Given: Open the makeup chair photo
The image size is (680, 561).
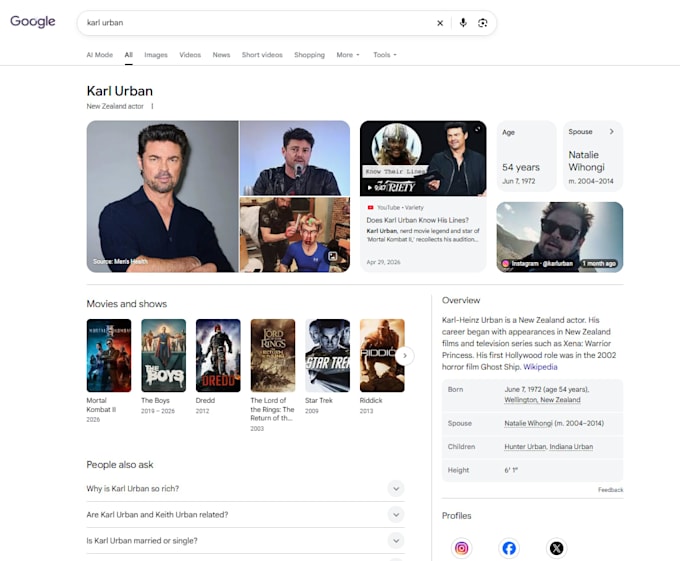Looking at the screenshot, I should click(295, 235).
